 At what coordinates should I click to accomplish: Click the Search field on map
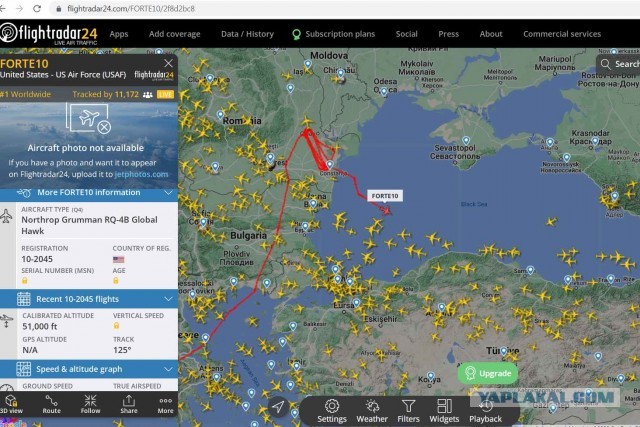tap(618, 64)
